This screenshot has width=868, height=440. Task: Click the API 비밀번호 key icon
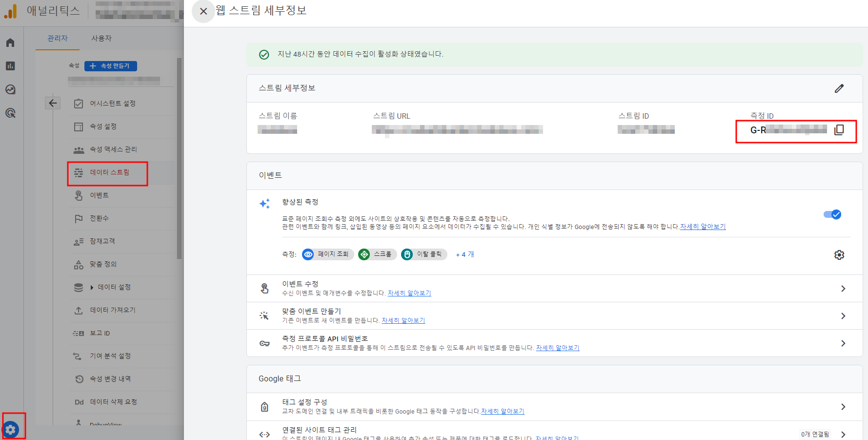click(264, 343)
